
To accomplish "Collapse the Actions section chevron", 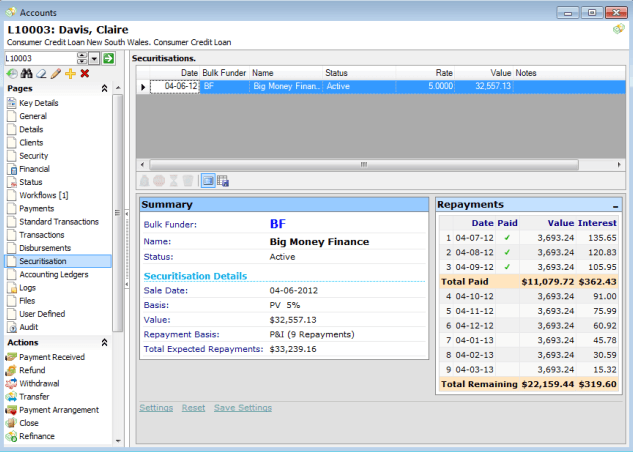I will coord(104,343).
